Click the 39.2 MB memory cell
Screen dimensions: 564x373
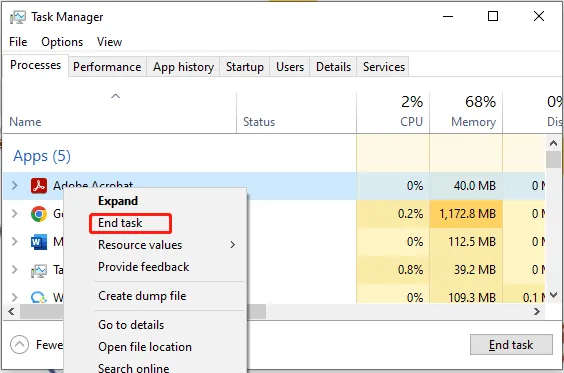(x=466, y=270)
